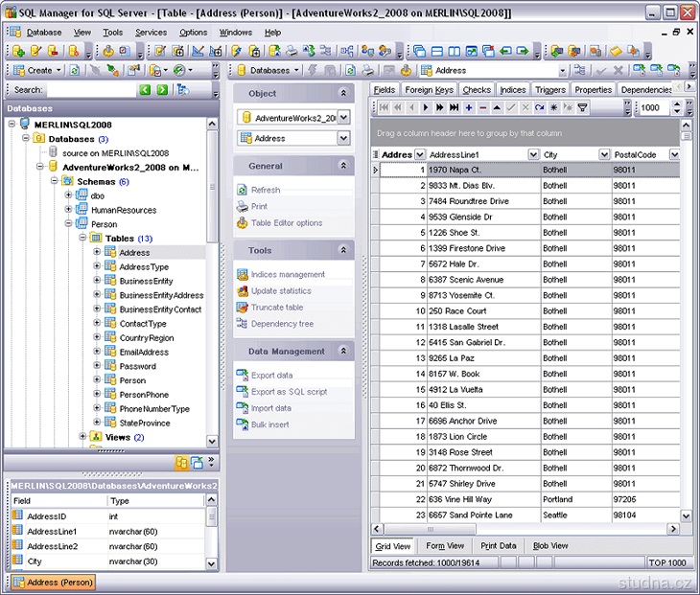
Task: Switch to the Foreign Keys tab
Action: click(429, 90)
